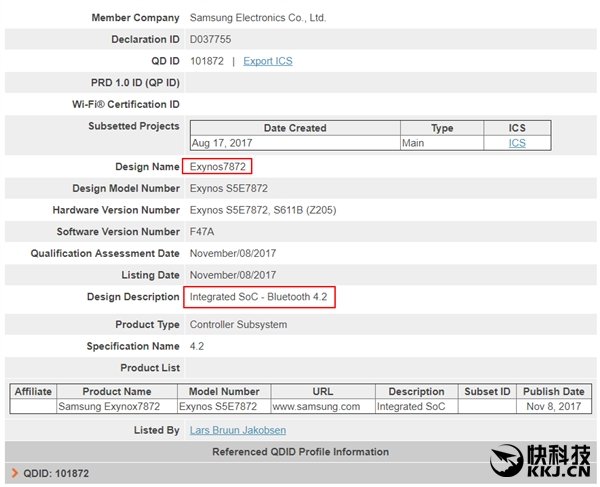Expand the QDID: 101872 section arrow
This screenshot has width=600, height=487.
(15, 473)
